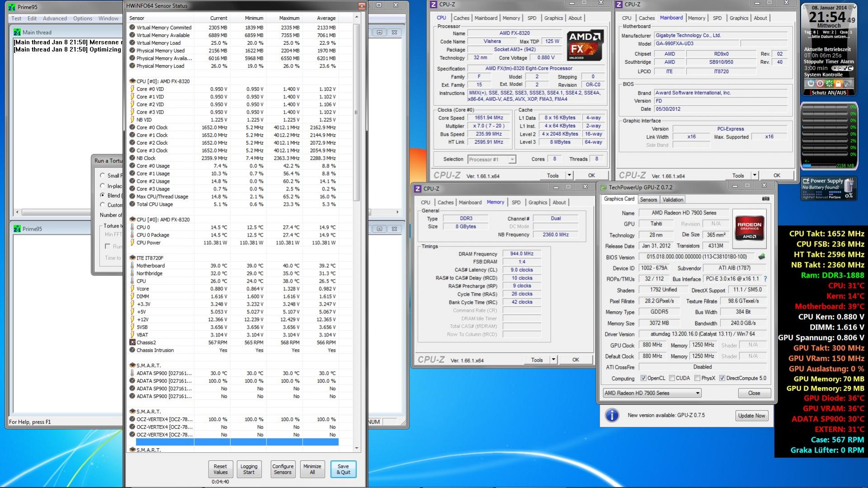Image resolution: width=868 pixels, height=488 pixels.
Task: Open the Tools dropdown arrow in CPU-Z Memory window
Action: (554, 360)
